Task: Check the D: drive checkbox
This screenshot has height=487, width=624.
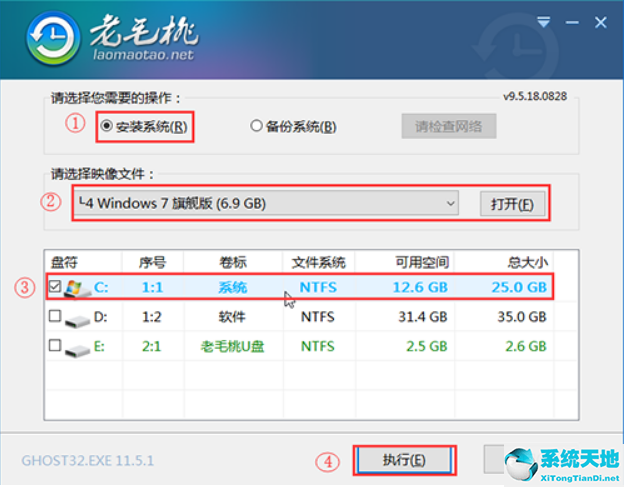Action: [55, 316]
